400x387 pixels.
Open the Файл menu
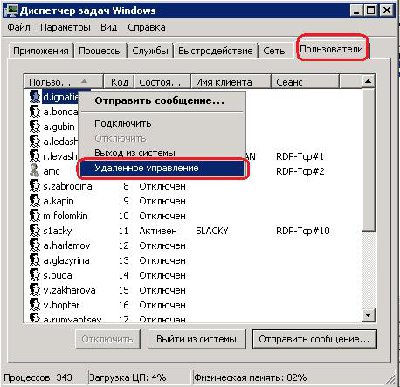pyautogui.click(x=19, y=27)
